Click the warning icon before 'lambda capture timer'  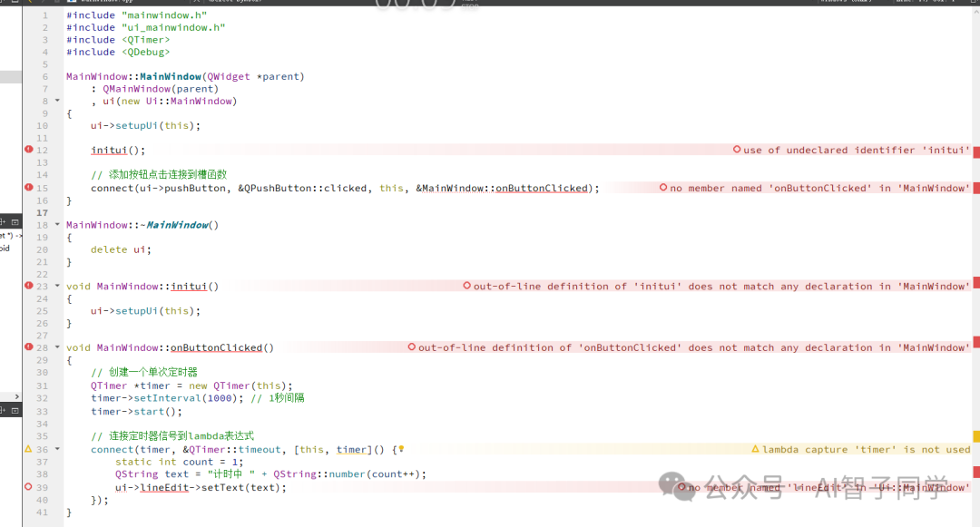click(x=755, y=448)
